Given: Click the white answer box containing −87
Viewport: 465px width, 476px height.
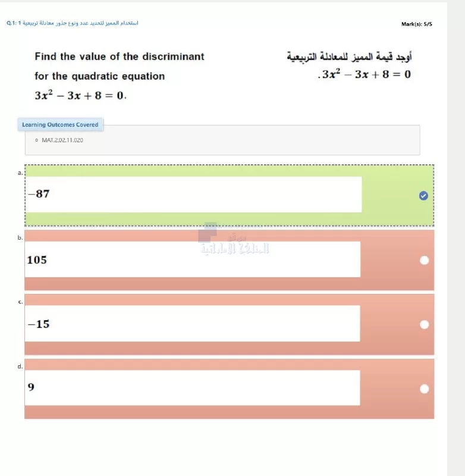Looking at the screenshot, I should click(193, 195).
